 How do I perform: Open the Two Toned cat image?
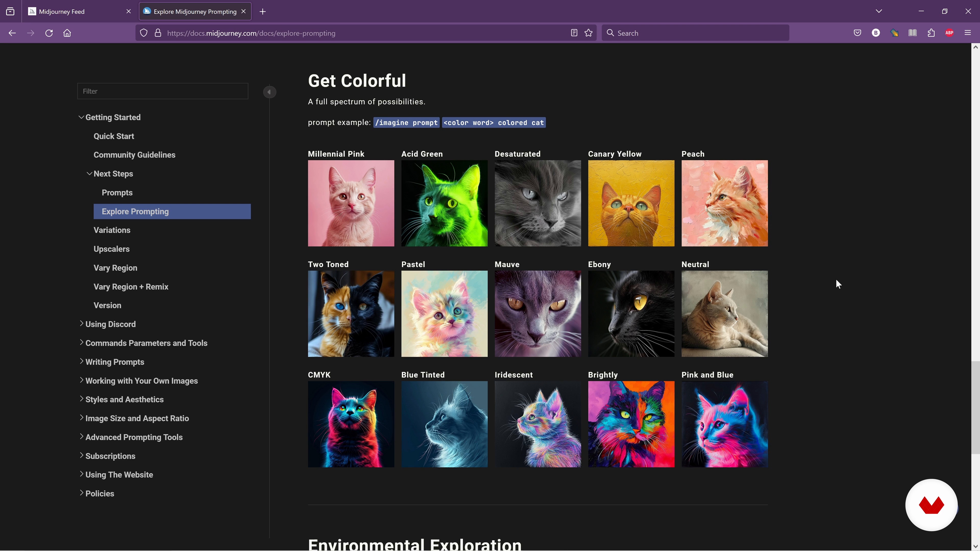coord(351,314)
